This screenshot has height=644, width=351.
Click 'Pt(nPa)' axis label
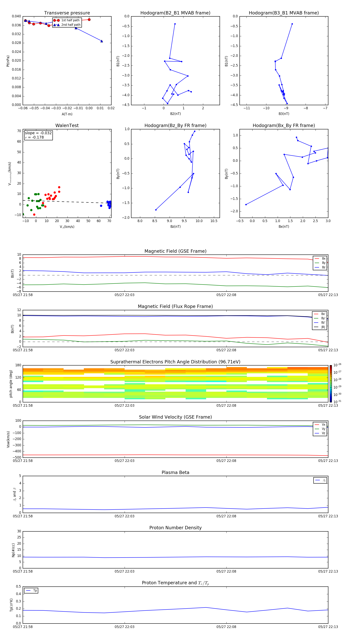[8, 61]
